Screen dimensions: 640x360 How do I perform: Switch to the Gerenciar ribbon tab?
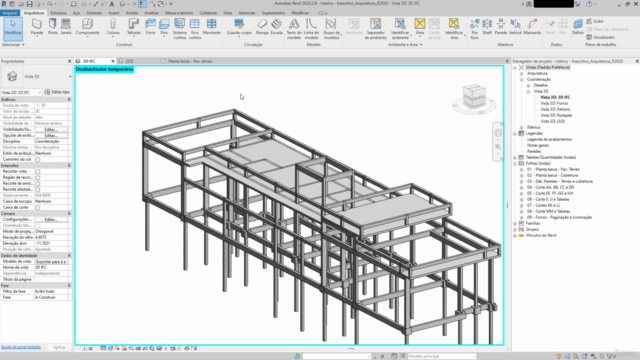247,13
